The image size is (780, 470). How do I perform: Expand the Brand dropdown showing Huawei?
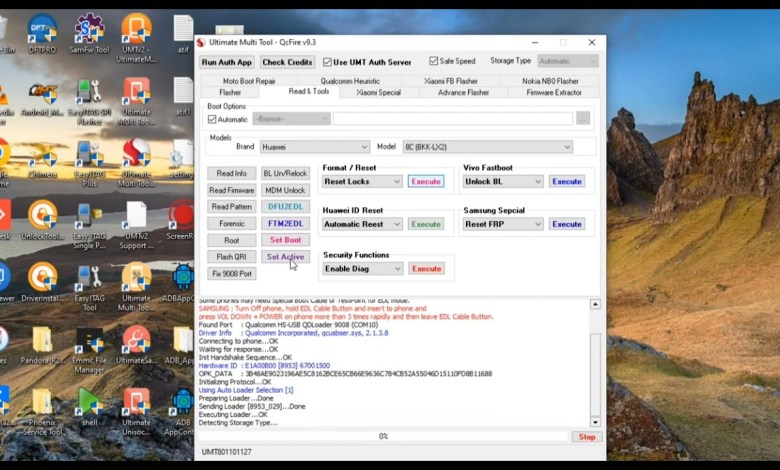coord(314,147)
